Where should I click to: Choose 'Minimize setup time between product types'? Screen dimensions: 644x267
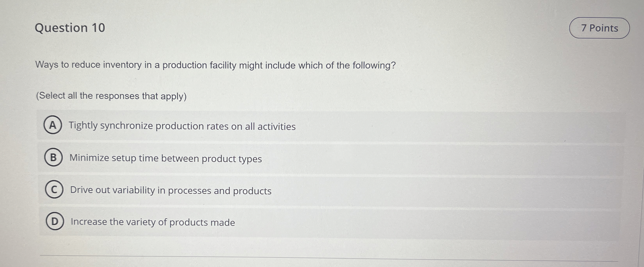(x=166, y=158)
